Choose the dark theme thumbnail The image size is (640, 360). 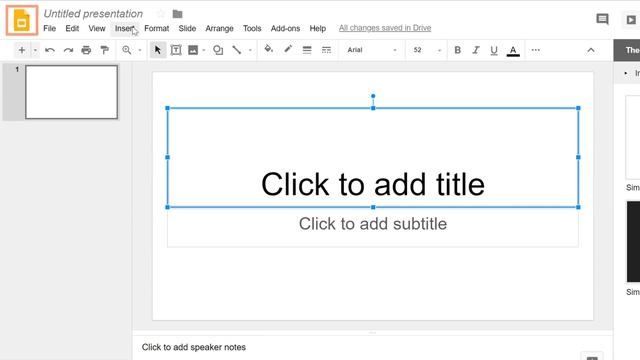(633, 242)
